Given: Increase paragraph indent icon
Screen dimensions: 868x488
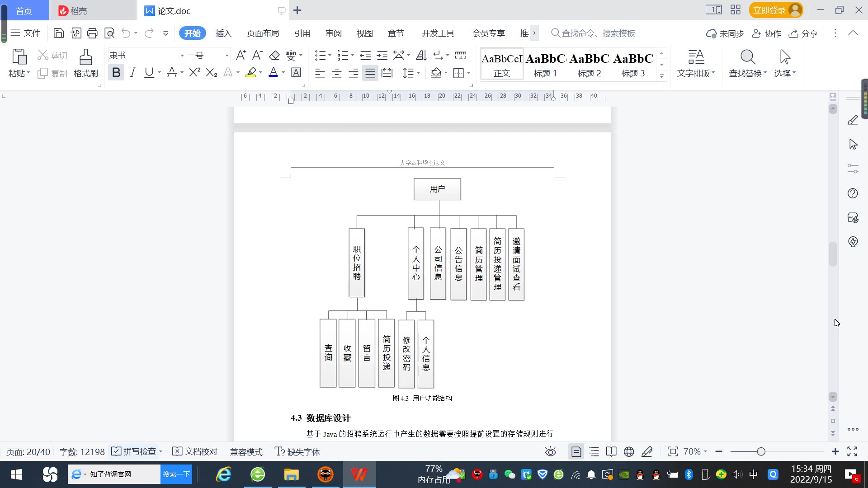Looking at the screenshot, I should pyautogui.click(x=382, y=55).
